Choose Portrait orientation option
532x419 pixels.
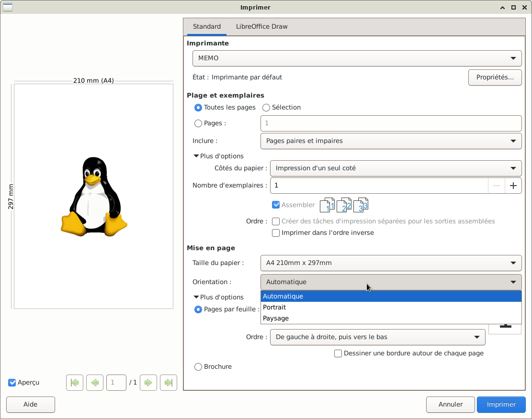coord(391,307)
